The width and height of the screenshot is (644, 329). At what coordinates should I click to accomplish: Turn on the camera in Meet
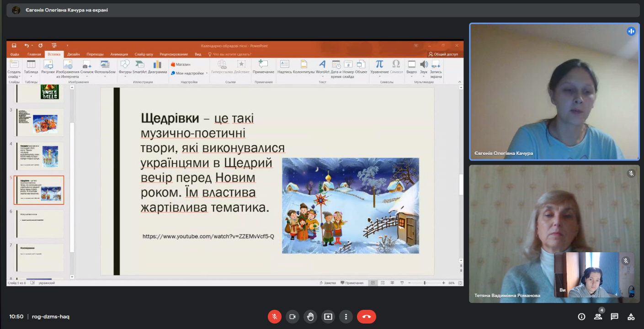click(293, 317)
